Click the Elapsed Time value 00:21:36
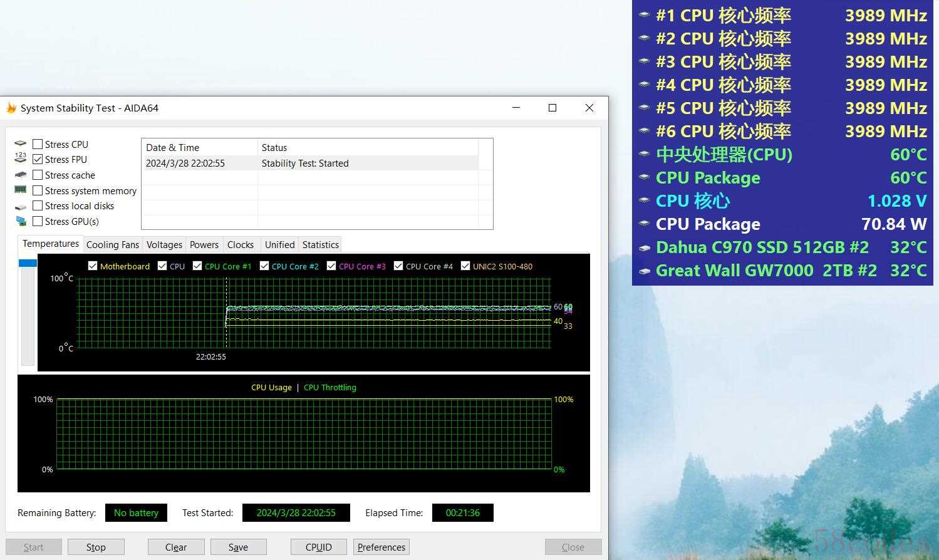This screenshot has height=560, width=939. [463, 512]
